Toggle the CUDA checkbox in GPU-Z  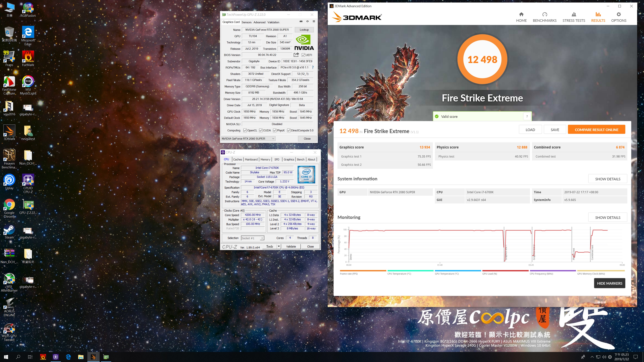(x=261, y=130)
